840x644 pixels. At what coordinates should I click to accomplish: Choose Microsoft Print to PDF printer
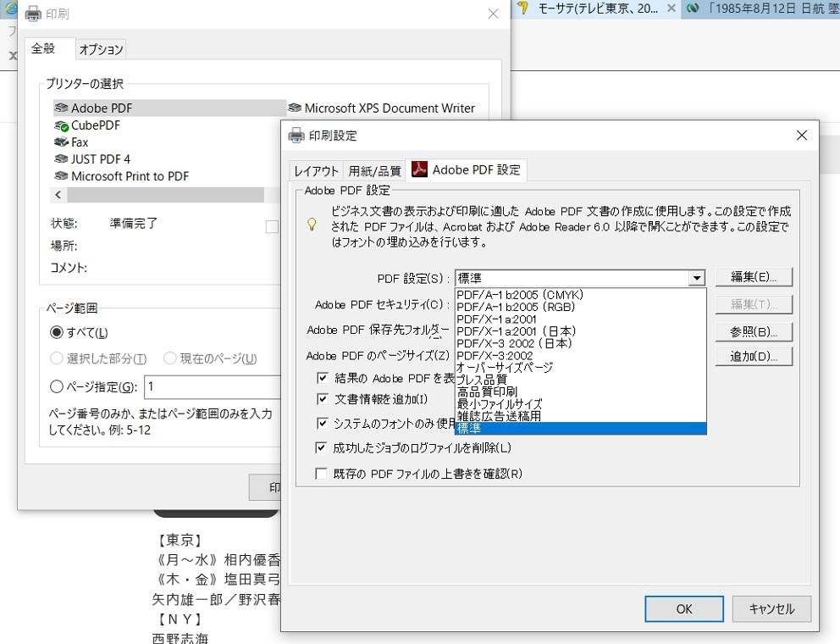(x=63, y=176)
